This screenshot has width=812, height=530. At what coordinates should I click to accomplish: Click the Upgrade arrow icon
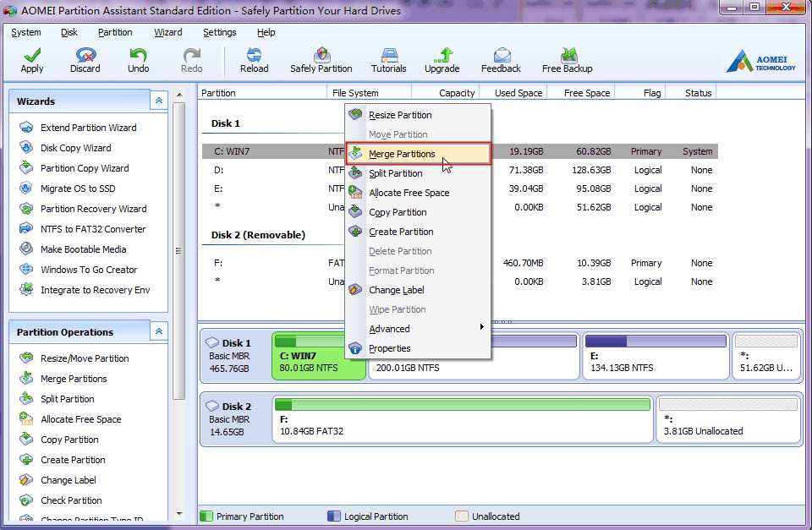point(442,55)
